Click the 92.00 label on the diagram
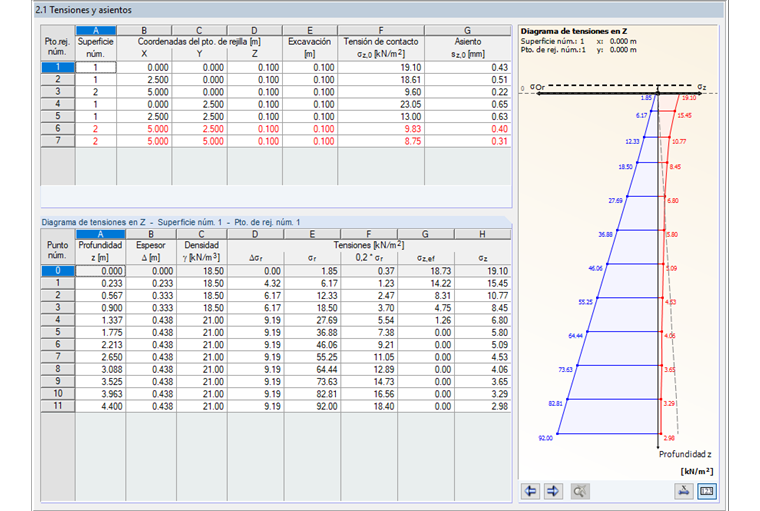The height and width of the screenshot is (511, 760). tap(545, 438)
